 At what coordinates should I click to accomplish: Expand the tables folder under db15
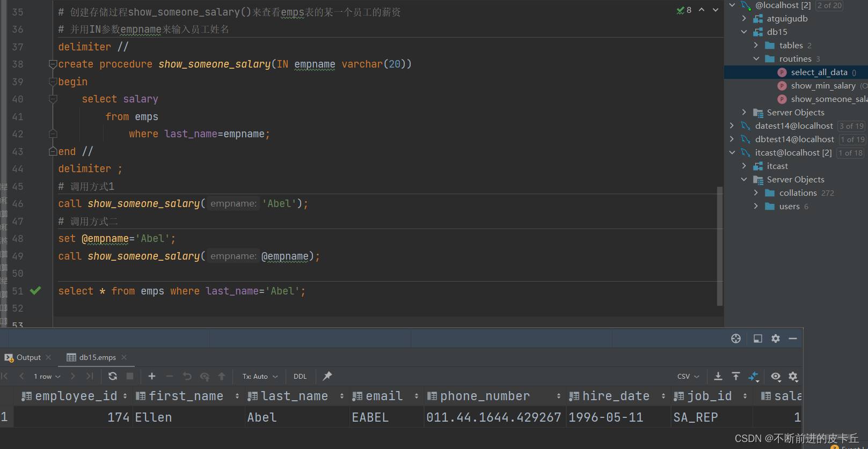(x=756, y=46)
